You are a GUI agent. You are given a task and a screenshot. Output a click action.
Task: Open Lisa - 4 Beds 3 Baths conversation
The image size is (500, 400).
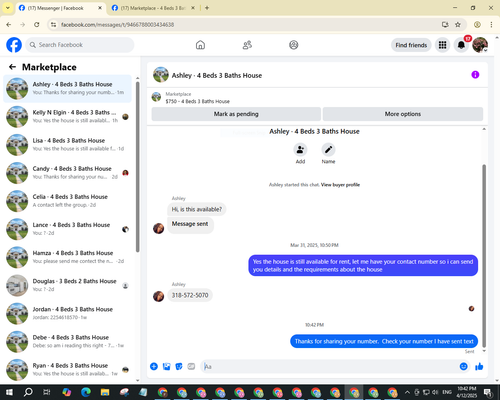click(67, 145)
